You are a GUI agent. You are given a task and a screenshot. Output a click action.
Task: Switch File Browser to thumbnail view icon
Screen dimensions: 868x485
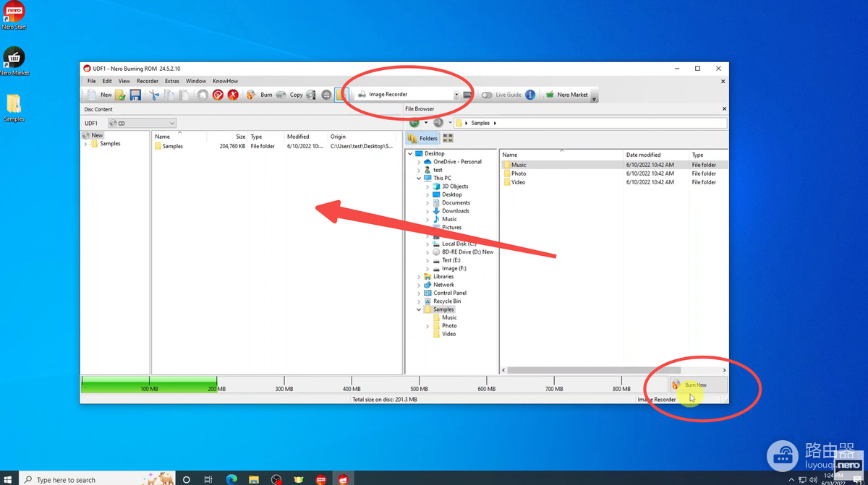coord(448,138)
